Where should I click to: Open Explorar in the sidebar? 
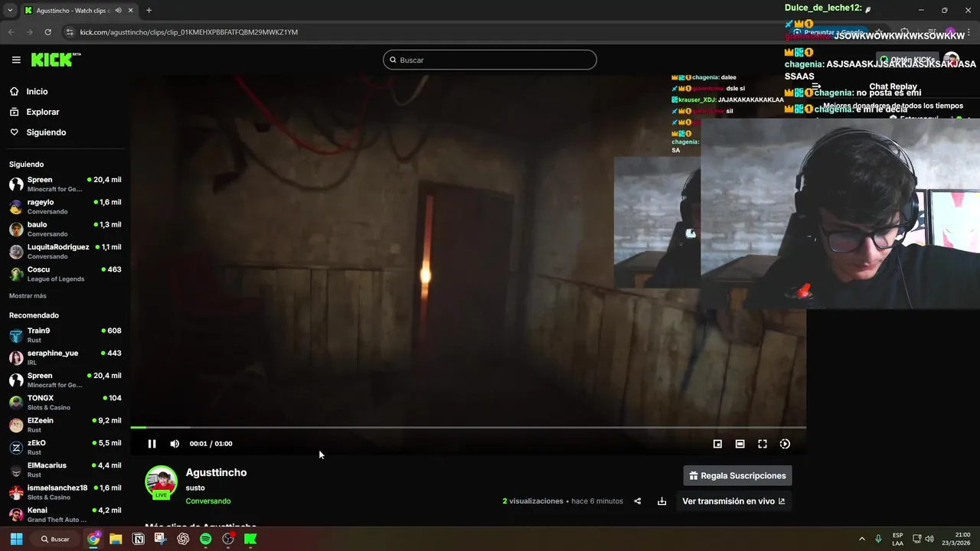[42, 112]
